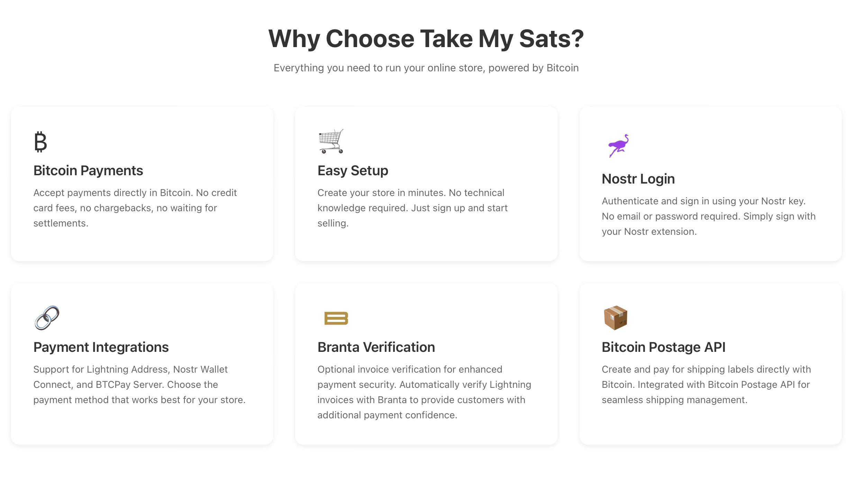Click the Branta invoice verification description

(x=424, y=392)
